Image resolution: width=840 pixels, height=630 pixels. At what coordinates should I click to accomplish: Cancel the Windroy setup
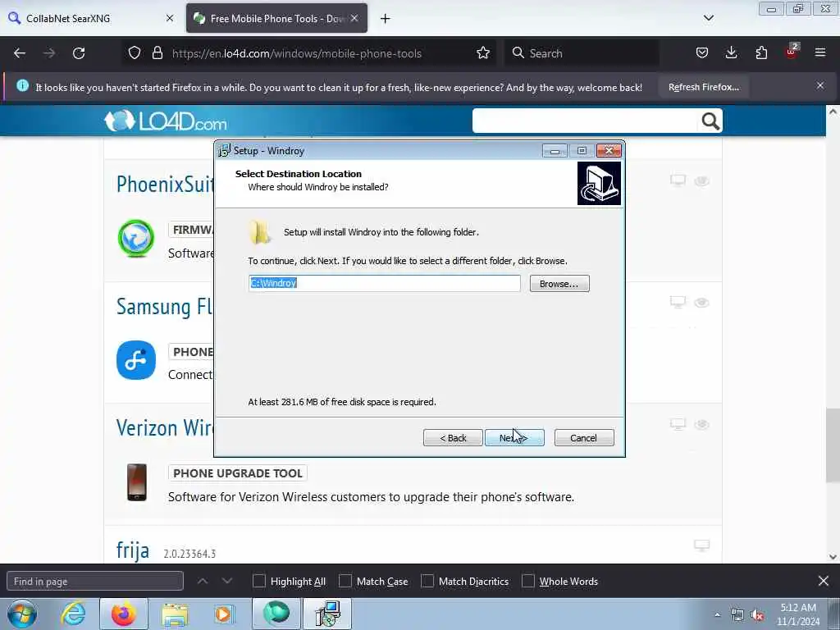pyautogui.click(x=584, y=438)
